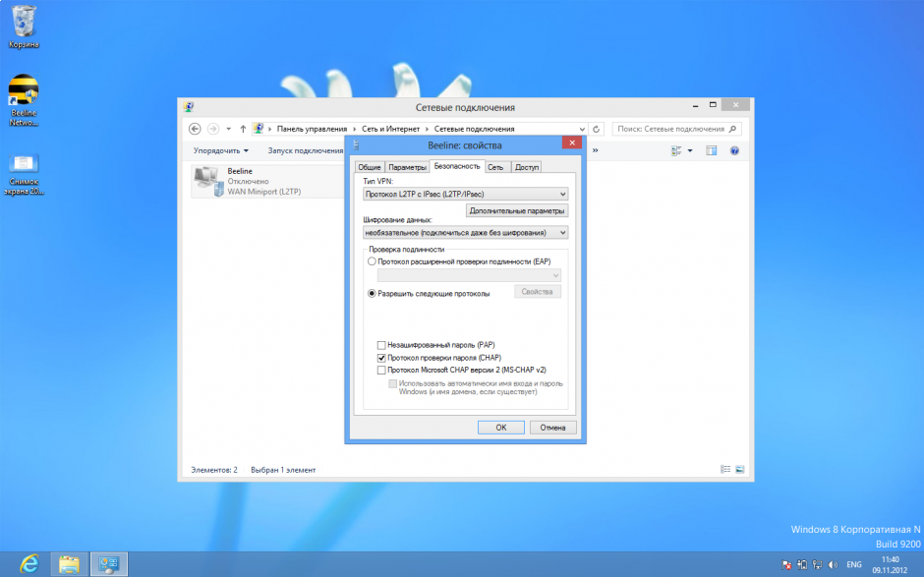Image resolution: width=924 pixels, height=577 pixels.
Task: Click the Beeline: свойства title bar icon
Action: tap(356, 144)
